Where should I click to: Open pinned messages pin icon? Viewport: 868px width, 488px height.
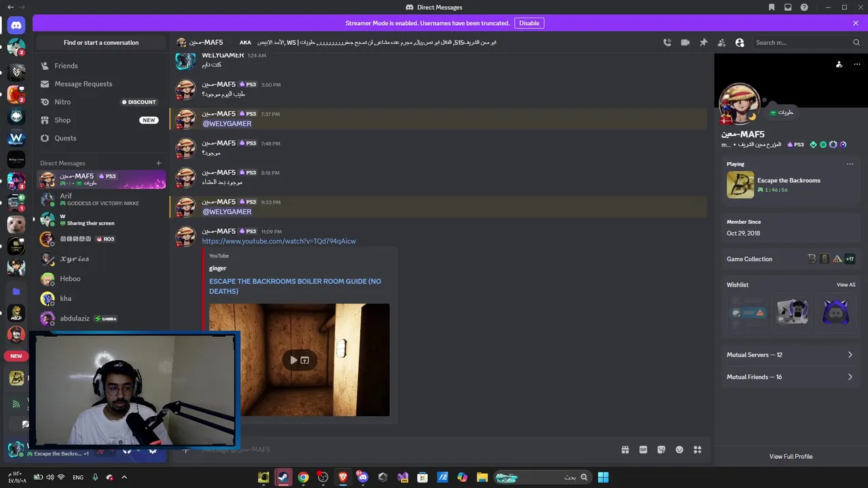tap(703, 42)
